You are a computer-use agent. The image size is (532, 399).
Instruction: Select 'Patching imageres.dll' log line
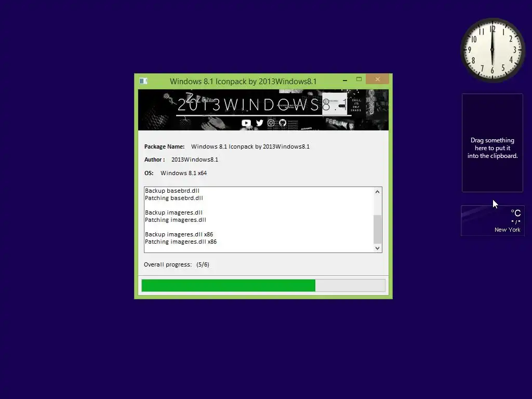[176, 220]
